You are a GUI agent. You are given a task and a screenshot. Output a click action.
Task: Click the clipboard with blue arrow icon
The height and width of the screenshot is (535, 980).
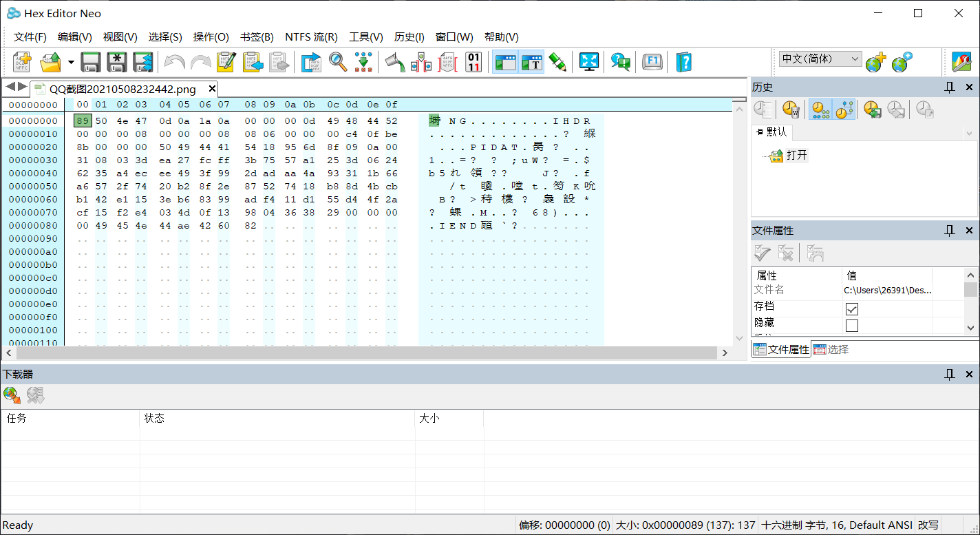(x=253, y=62)
